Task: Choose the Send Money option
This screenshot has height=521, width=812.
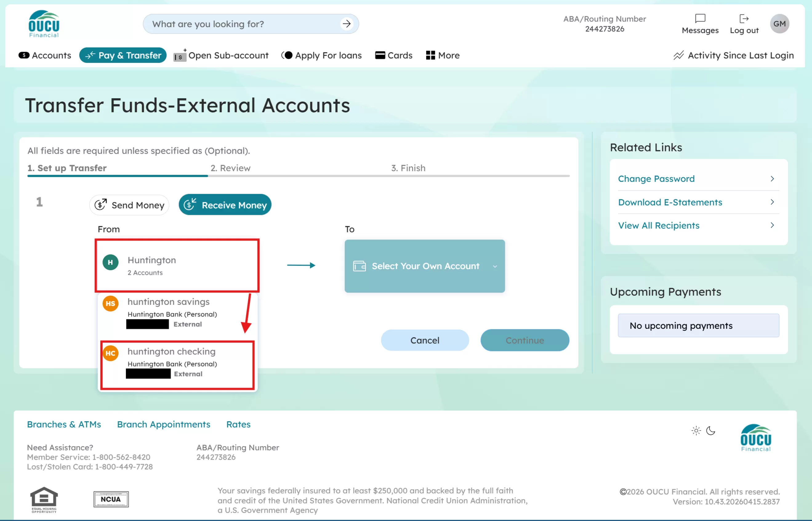Action: point(129,205)
